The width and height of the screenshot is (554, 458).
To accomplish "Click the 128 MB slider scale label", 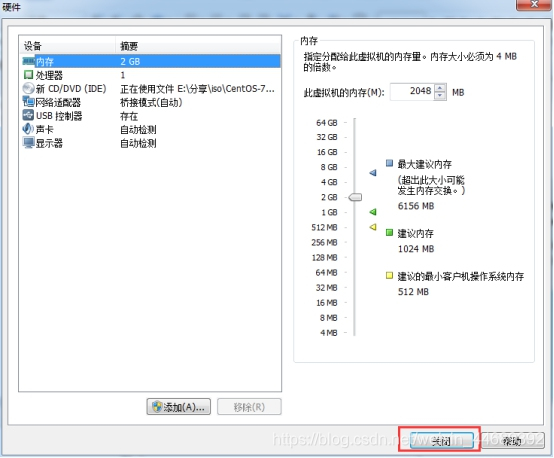I will [324, 258].
